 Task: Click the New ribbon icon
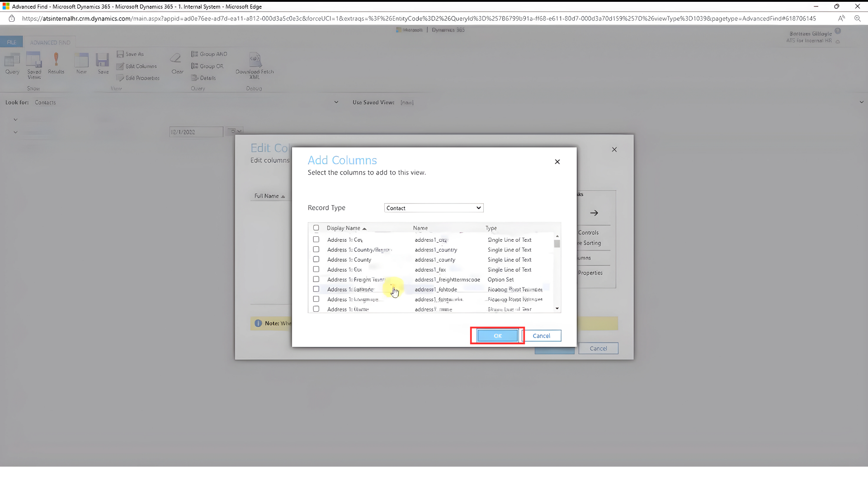point(81,64)
